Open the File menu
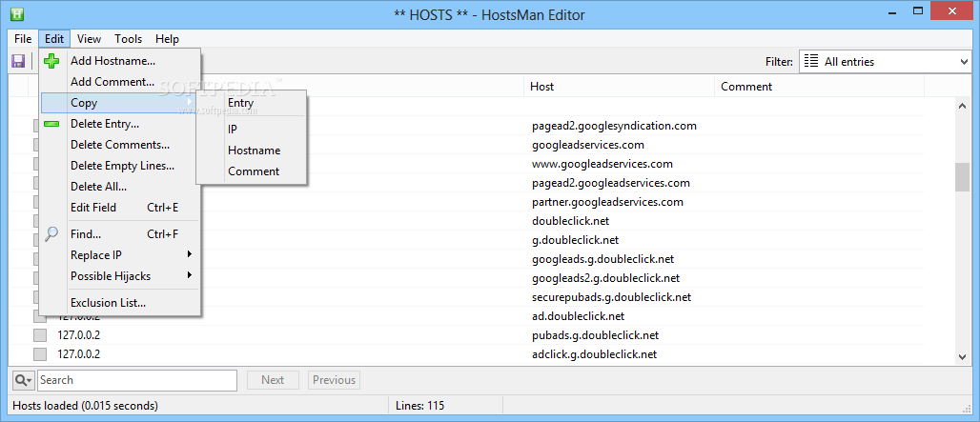The image size is (980, 422). pyautogui.click(x=23, y=39)
